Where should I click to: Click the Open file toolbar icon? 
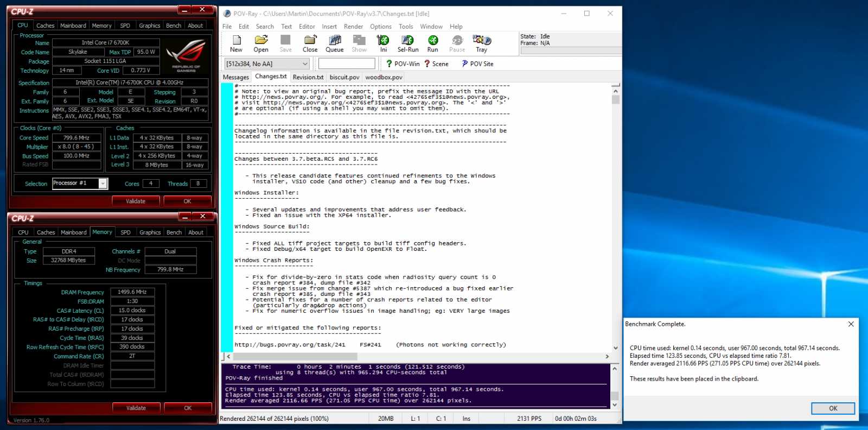pos(261,44)
